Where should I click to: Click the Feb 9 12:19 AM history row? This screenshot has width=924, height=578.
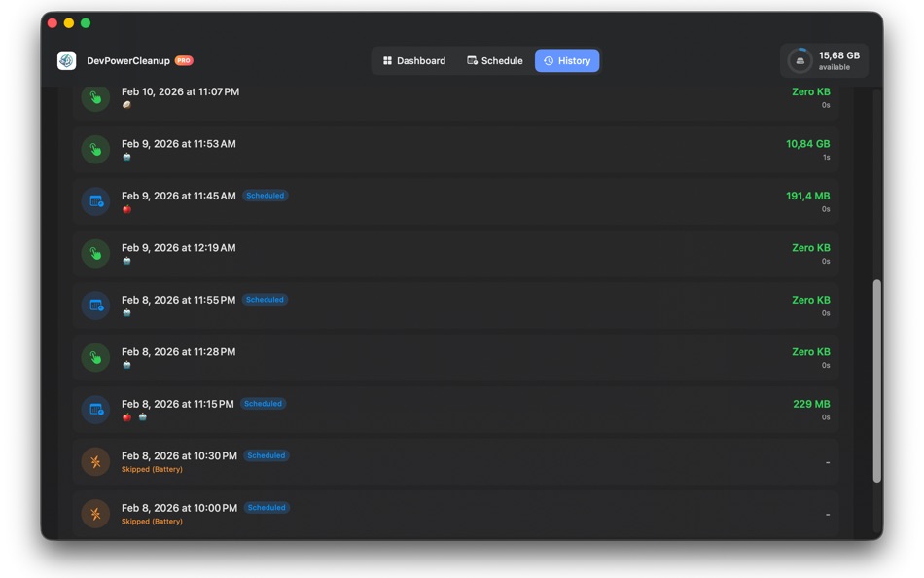coord(457,253)
